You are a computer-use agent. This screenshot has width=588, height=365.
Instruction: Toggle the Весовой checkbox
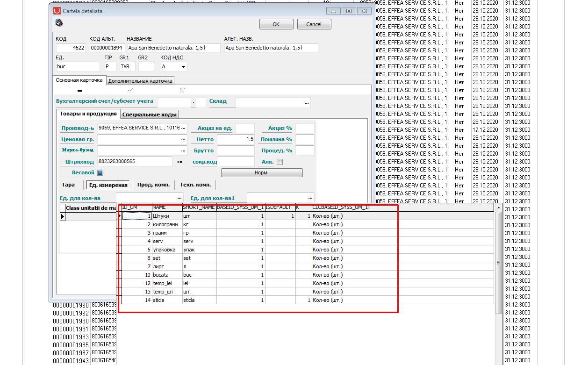(100, 172)
